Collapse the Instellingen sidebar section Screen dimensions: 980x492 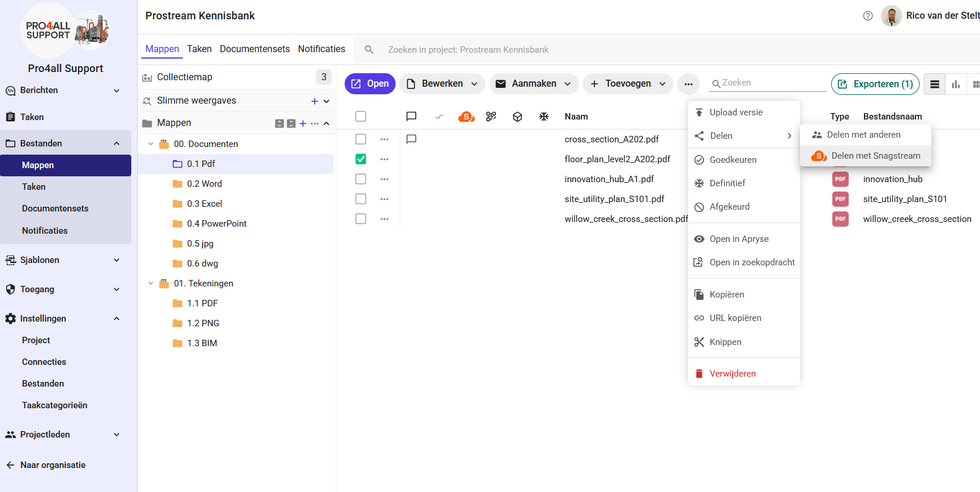click(117, 319)
